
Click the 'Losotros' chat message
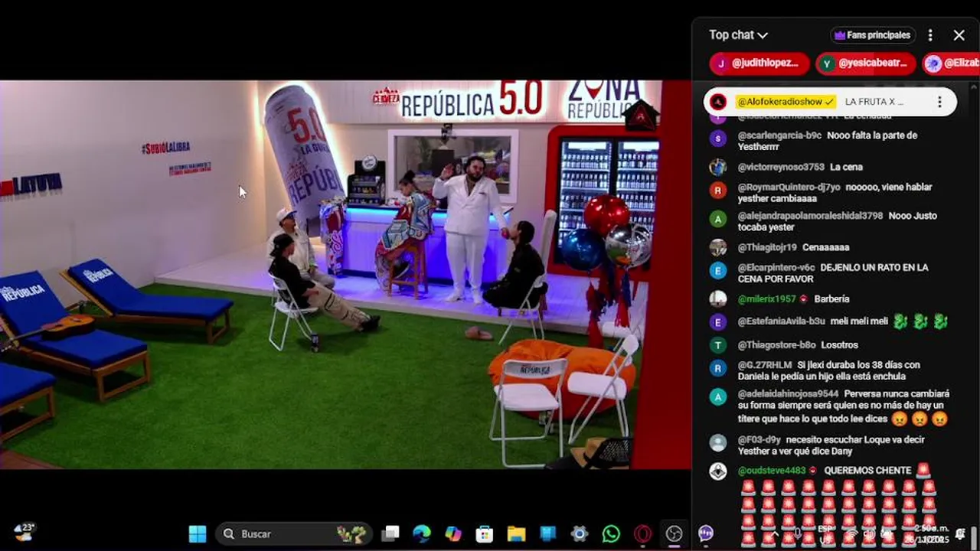tap(838, 345)
